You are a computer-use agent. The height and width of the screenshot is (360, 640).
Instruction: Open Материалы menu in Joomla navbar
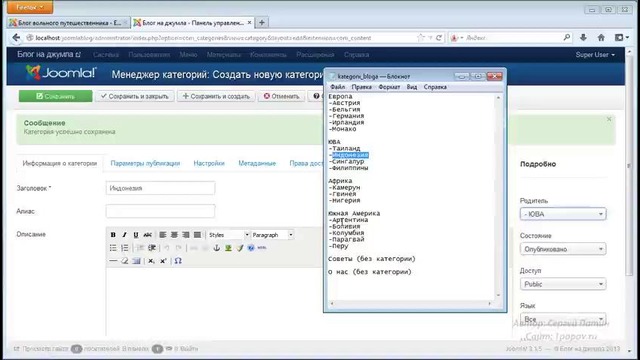[223, 55]
